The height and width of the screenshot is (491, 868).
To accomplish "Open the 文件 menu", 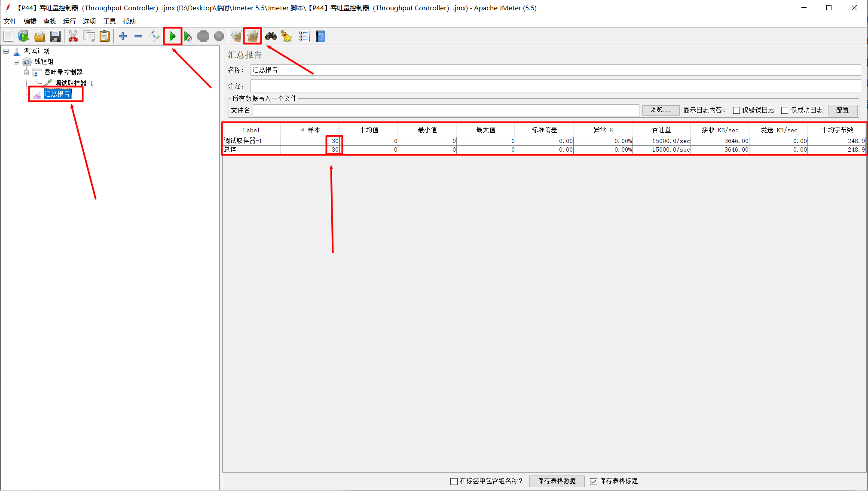I will (x=10, y=21).
